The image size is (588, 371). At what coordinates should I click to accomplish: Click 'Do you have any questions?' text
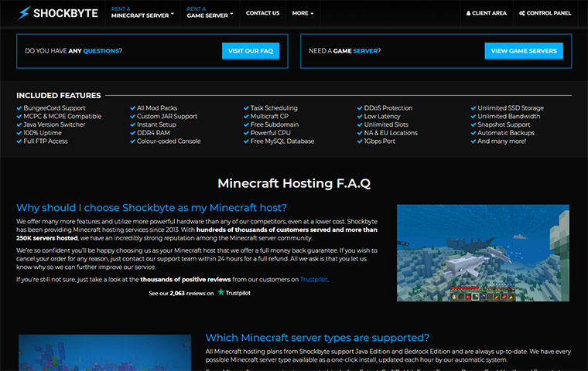coord(73,50)
